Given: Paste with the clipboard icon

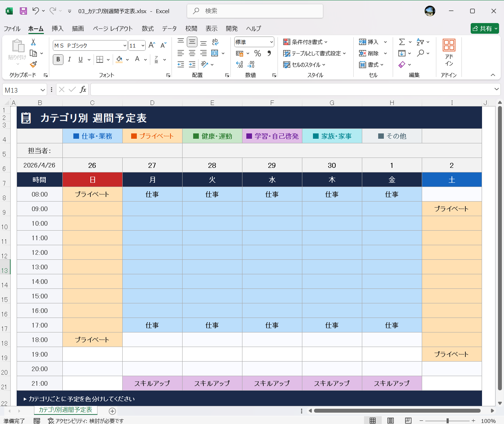Looking at the screenshot, I should (18, 46).
